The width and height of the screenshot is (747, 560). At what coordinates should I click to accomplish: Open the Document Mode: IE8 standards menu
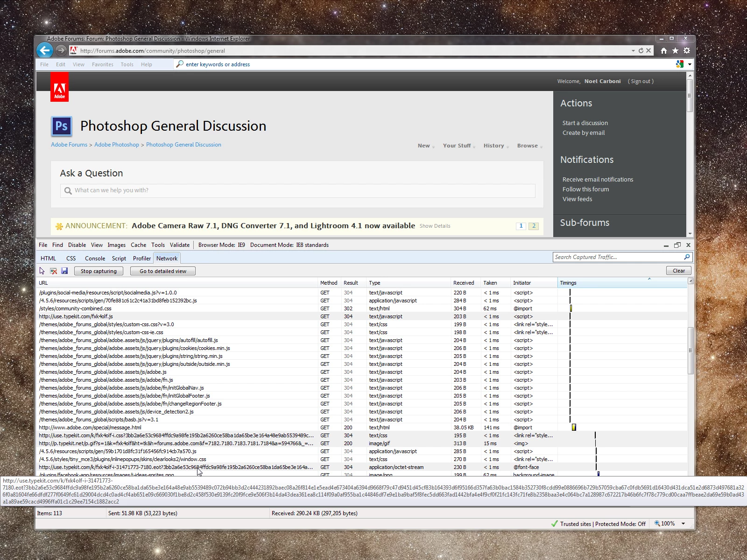(x=289, y=245)
